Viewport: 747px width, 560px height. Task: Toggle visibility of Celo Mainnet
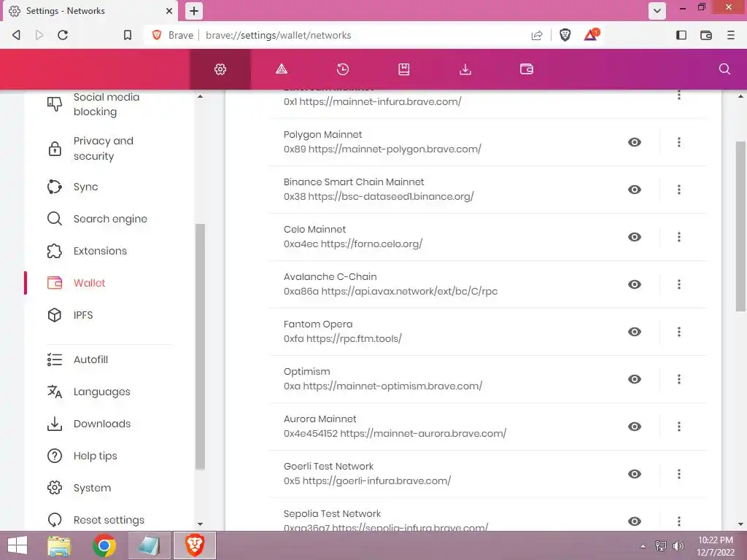tap(635, 237)
